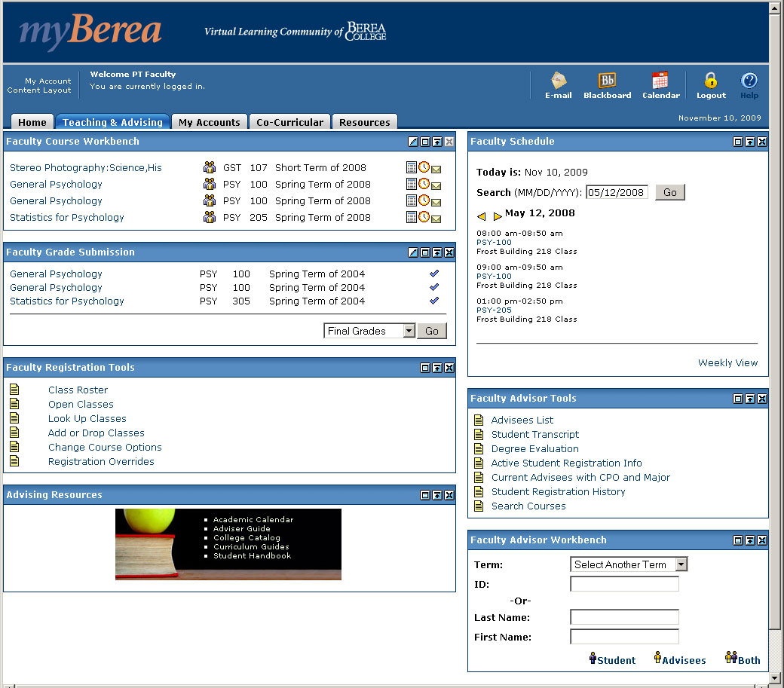View the Student Transcript link

(x=535, y=435)
